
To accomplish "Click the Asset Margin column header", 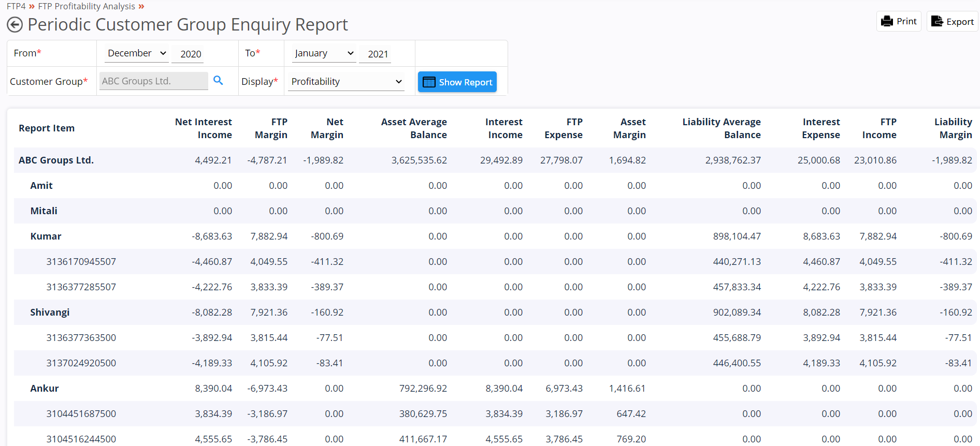I will click(x=629, y=128).
